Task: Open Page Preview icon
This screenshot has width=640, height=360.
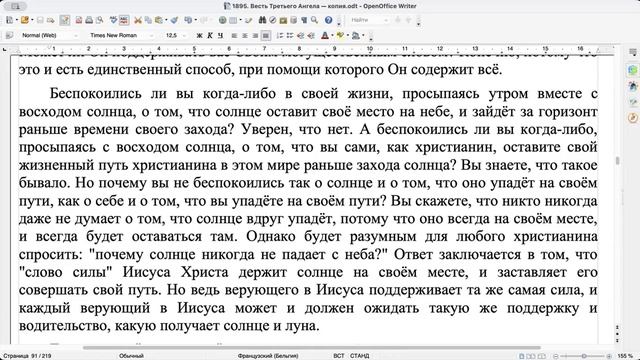Action: tap(100, 20)
